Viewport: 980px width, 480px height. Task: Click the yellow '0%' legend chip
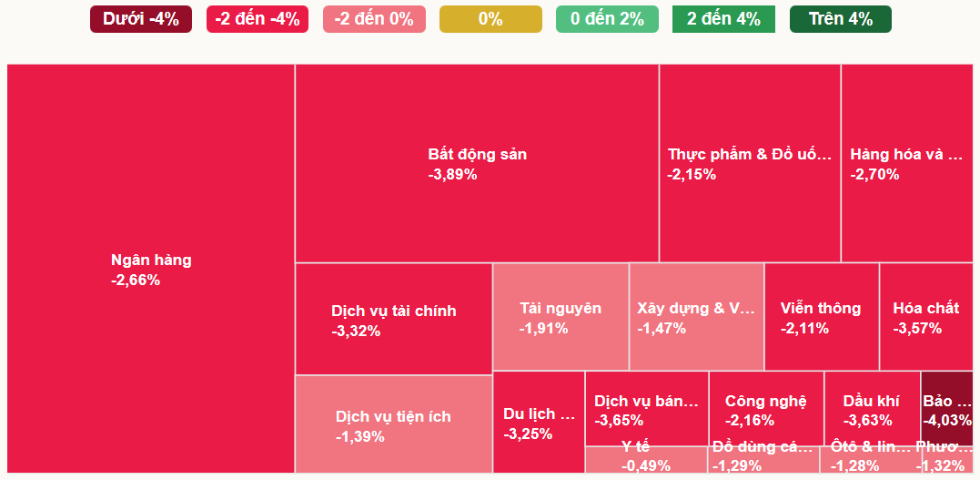point(490,19)
